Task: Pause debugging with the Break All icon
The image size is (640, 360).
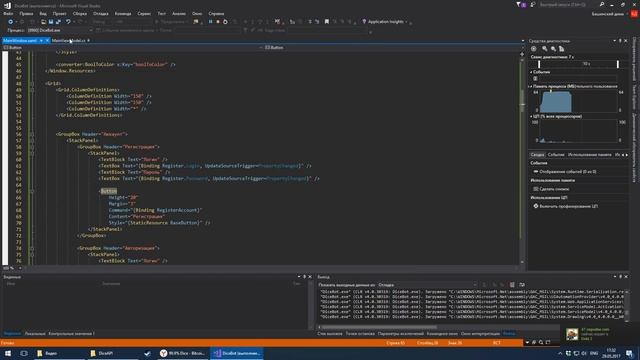Action: click(211, 22)
